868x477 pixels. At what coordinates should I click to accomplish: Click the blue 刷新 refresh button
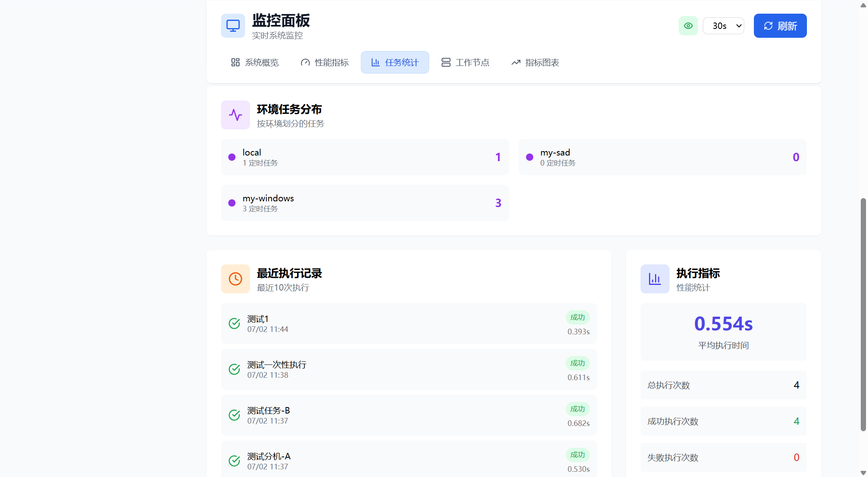(x=780, y=26)
